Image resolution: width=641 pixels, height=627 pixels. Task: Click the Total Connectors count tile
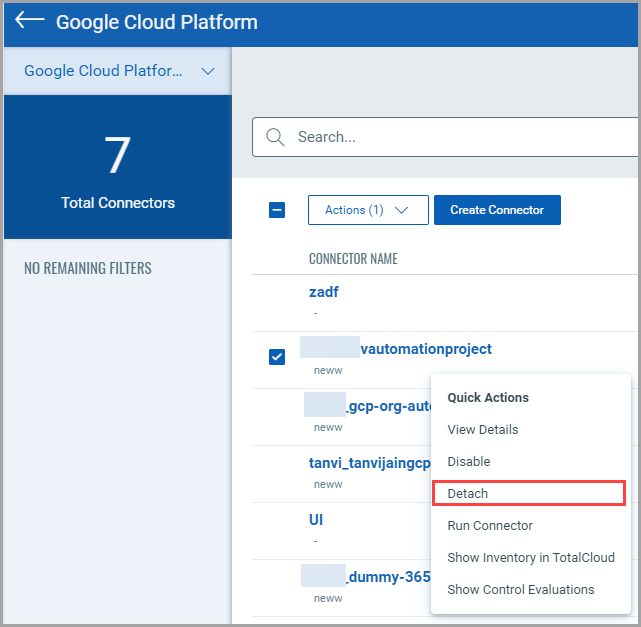coord(118,168)
